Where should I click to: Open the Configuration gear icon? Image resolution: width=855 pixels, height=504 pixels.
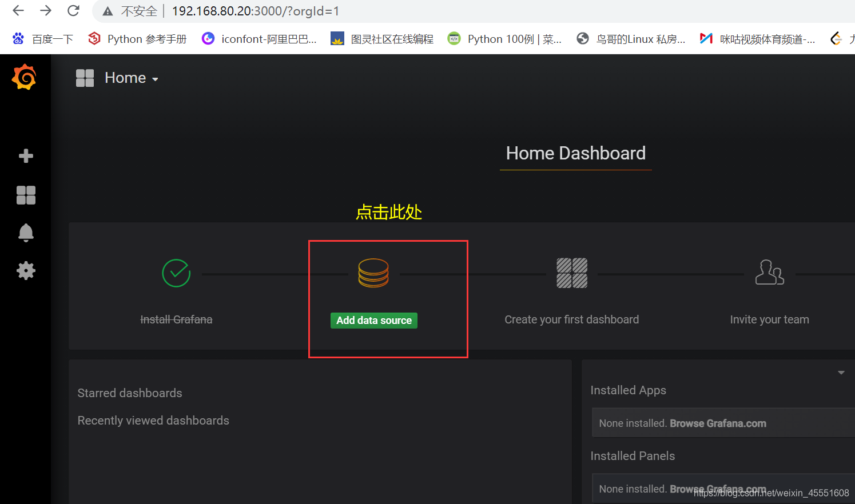coord(26,270)
